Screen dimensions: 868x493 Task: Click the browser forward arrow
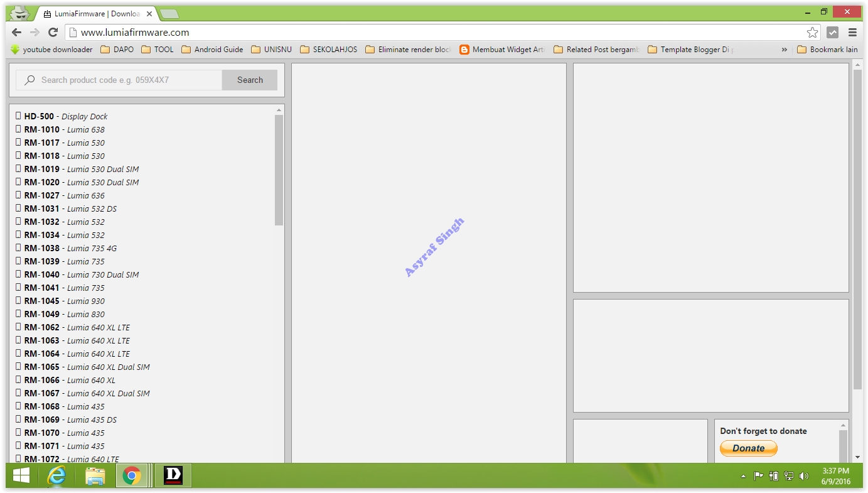(x=35, y=32)
